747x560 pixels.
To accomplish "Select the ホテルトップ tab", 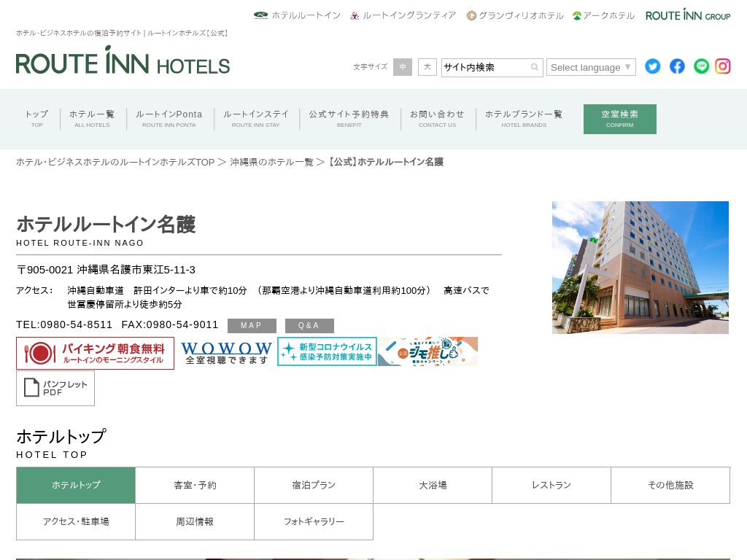I will (76, 485).
